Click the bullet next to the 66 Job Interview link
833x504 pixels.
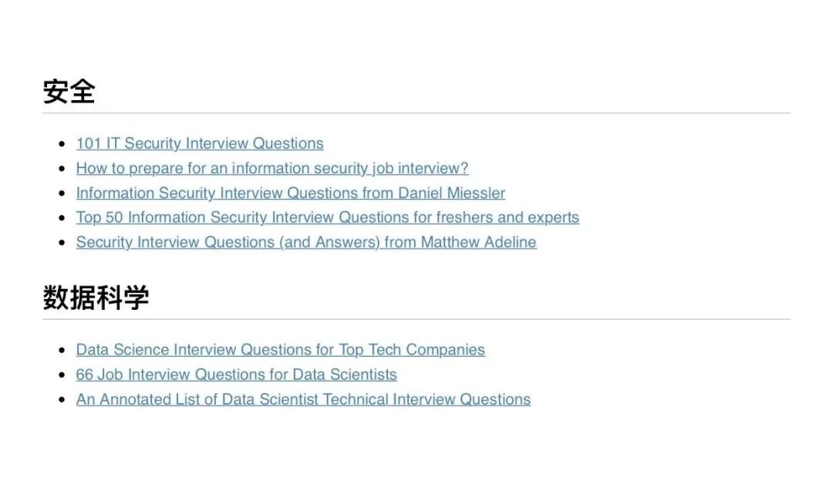click(x=62, y=375)
